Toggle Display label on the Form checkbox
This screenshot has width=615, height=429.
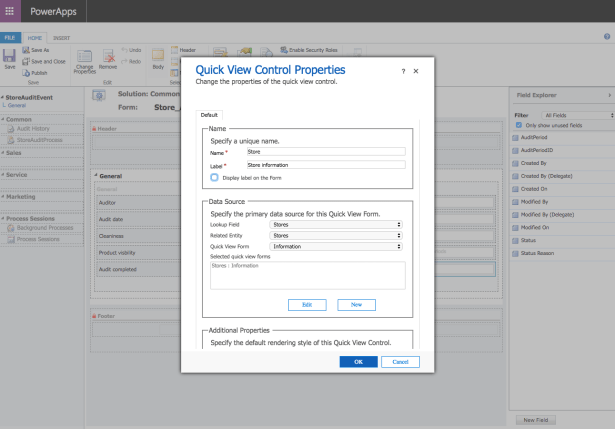click(215, 177)
